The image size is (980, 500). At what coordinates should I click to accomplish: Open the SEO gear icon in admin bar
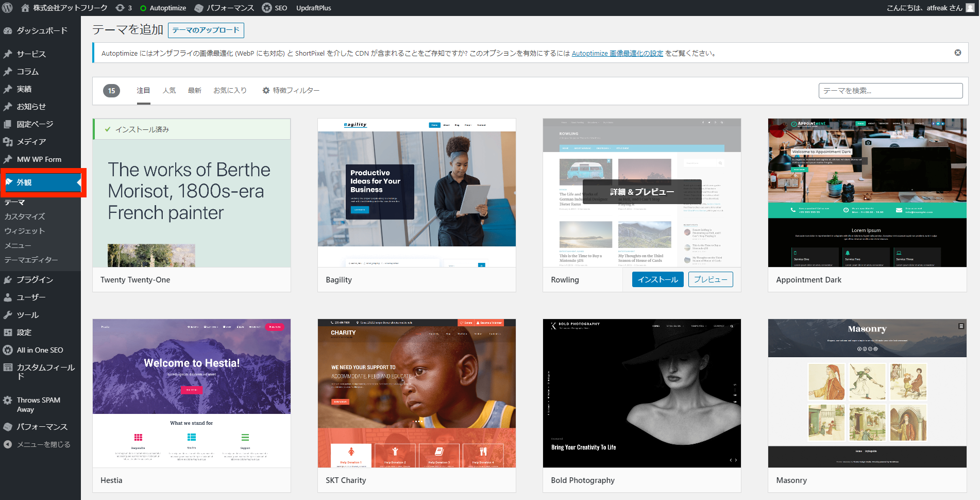tap(267, 8)
